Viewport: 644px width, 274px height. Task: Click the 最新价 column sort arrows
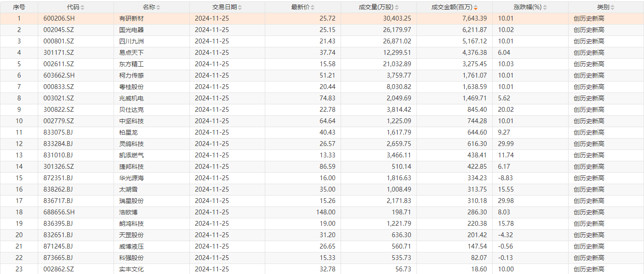pyautogui.click(x=312, y=7)
